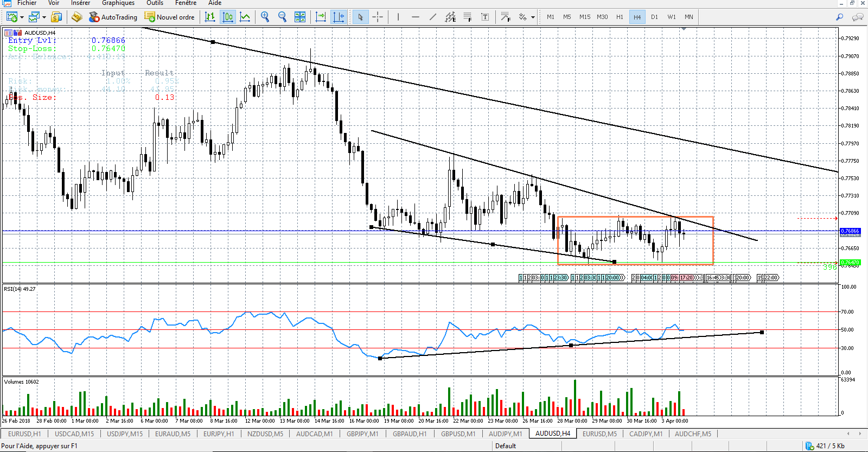Open the MetaEditor book icon
This screenshot has height=452, width=868.
click(76, 17)
